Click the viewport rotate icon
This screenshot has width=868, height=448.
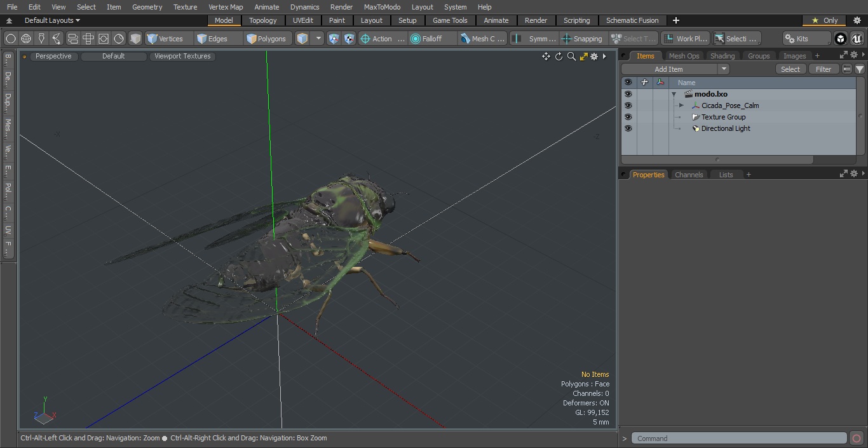(x=559, y=57)
